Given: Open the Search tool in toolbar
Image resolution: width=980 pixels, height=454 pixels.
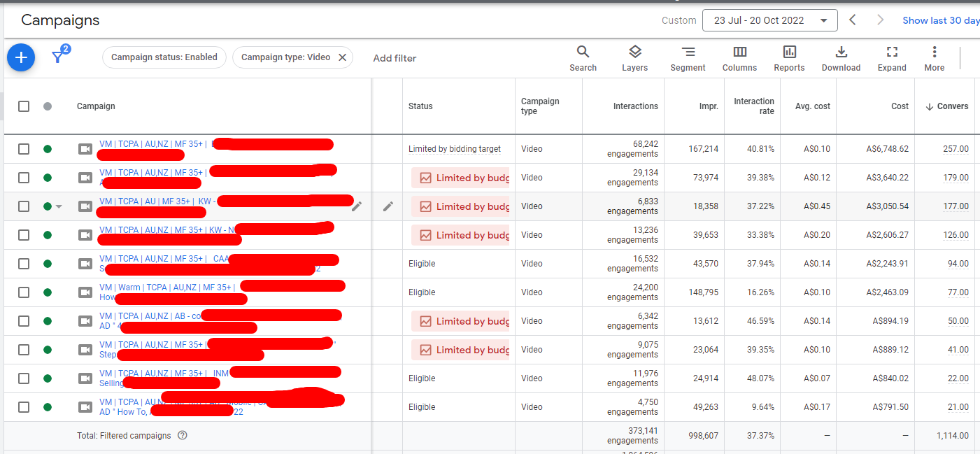Looking at the screenshot, I should pos(583,58).
